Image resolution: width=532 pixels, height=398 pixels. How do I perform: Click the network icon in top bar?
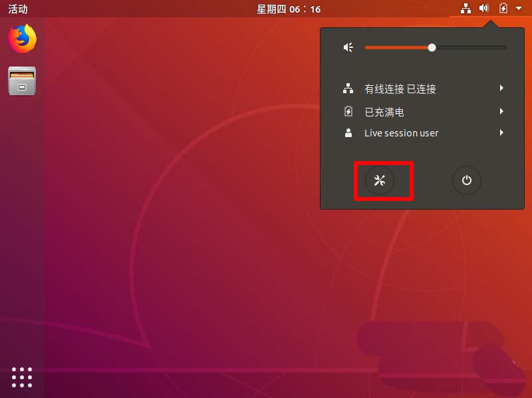(x=465, y=9)
